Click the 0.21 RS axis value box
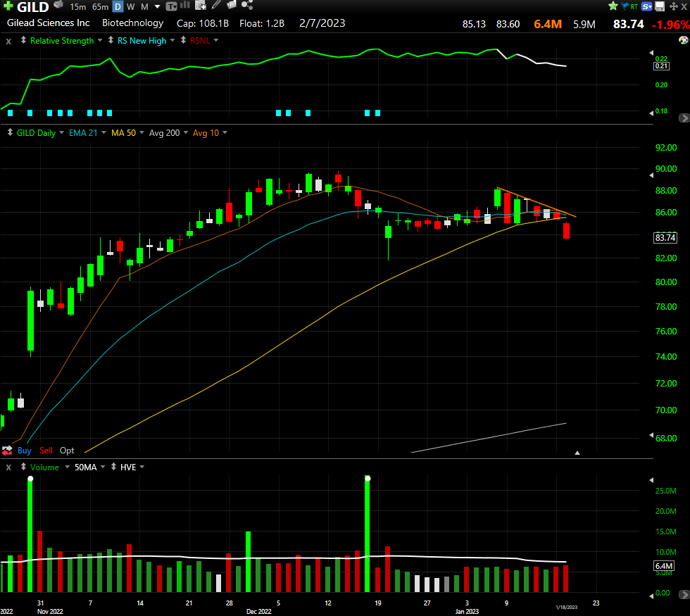Screen dimensions: 690x616 pyautogui.click(x=661, y=66)
